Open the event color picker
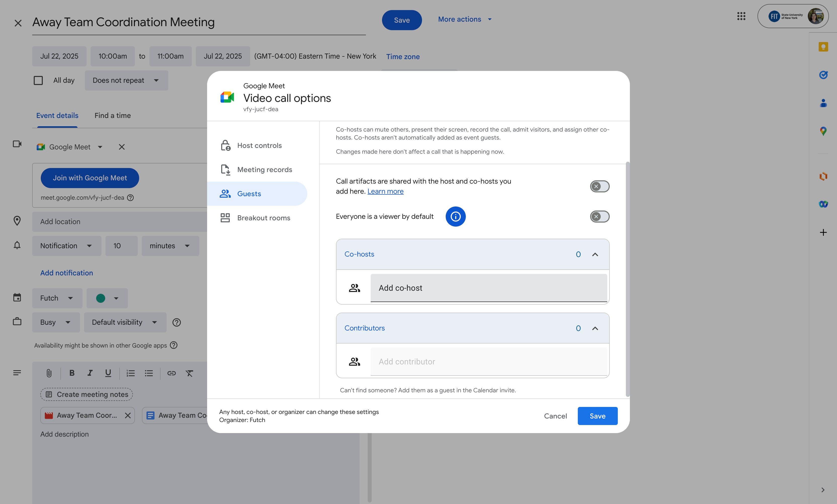The height and width of the screenshot is (504, 837). [107, 298]
